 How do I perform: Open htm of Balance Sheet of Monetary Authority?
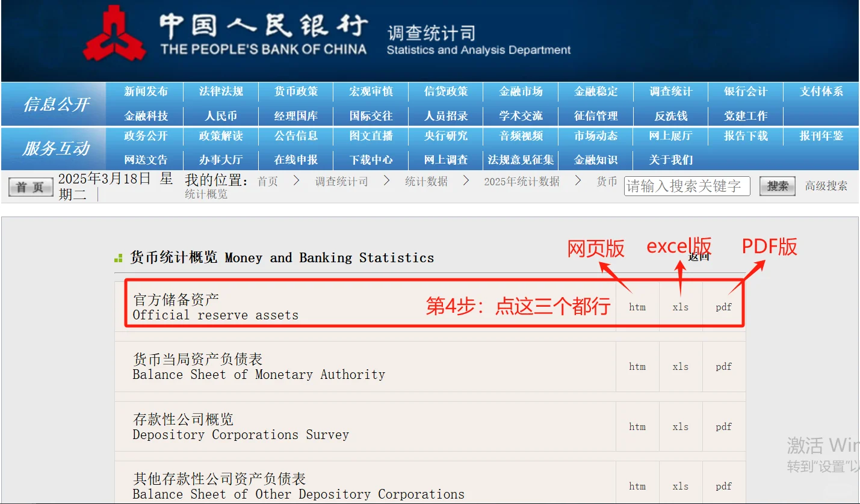(637, 366)
